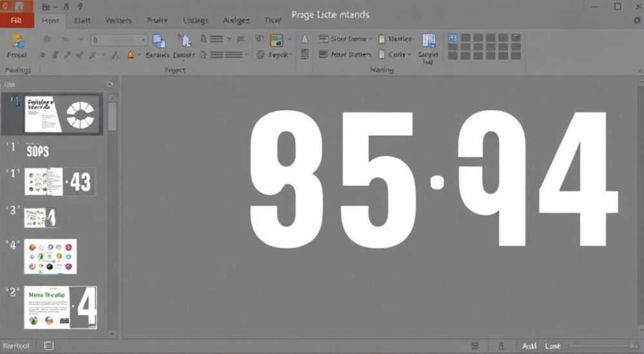The height and width of the screenshot is (354, 644).
Task: Click the Dobolt icon
Action: click(185, 41)
